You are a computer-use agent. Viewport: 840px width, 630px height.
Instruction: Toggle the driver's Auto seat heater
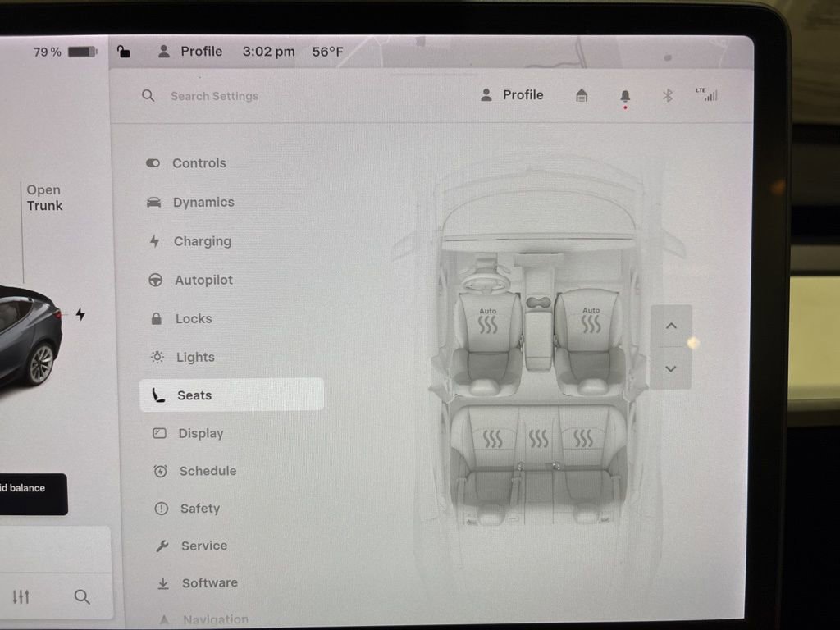[x=487, y=320]
